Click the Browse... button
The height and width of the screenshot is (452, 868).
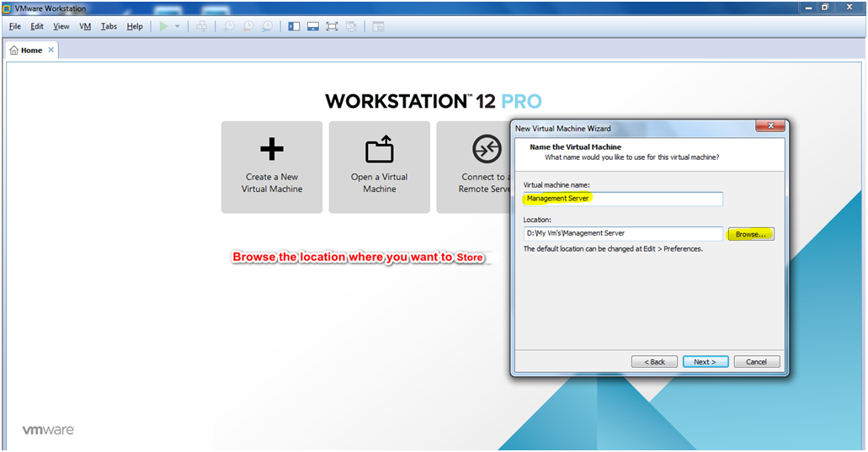751,234
